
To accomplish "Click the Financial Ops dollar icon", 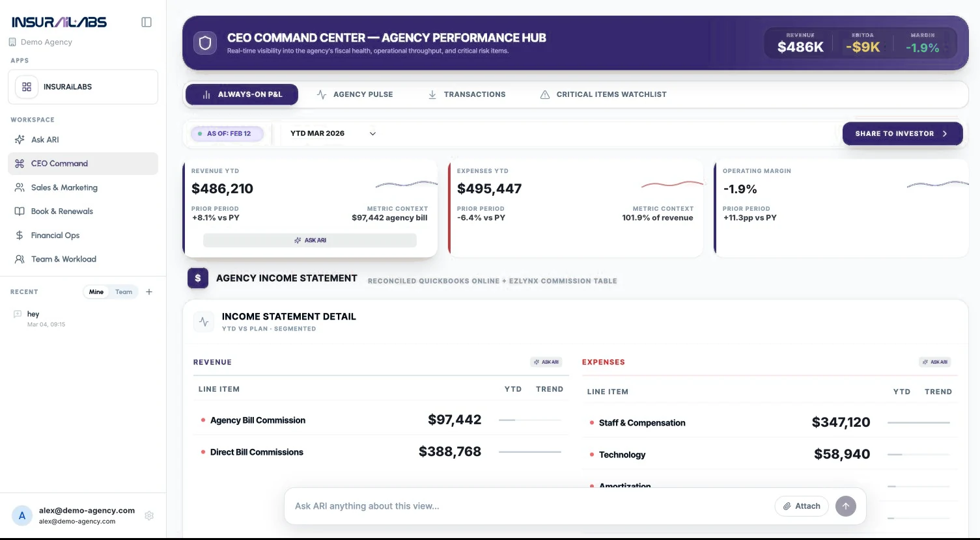I will pos(20,236).
